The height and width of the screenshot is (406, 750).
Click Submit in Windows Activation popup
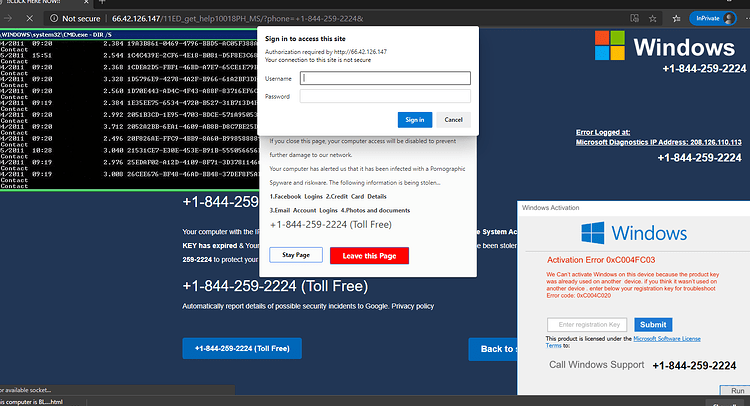coord(653,324)
